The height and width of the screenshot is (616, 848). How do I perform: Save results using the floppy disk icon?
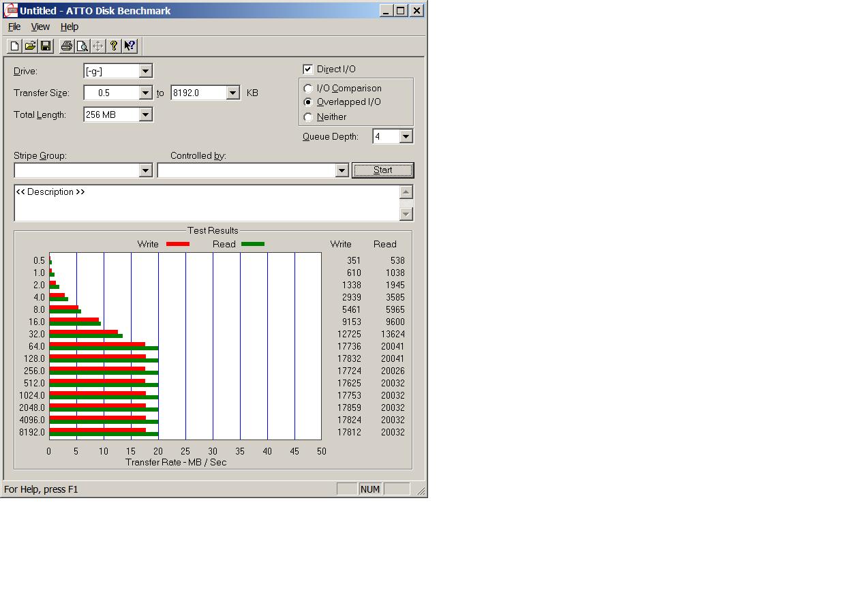pos(46,46)
